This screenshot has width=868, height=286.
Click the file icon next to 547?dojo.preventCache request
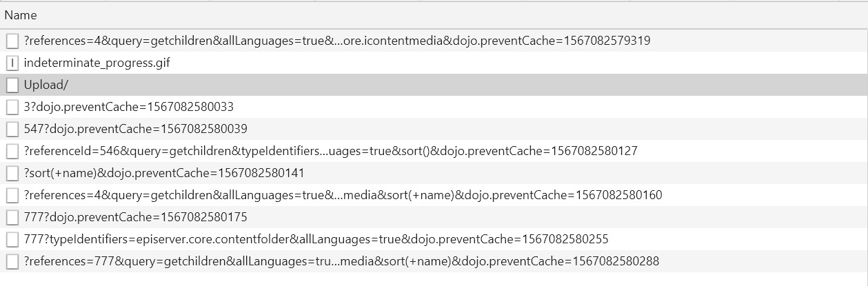pyautogui.click(x=12, y=130)
